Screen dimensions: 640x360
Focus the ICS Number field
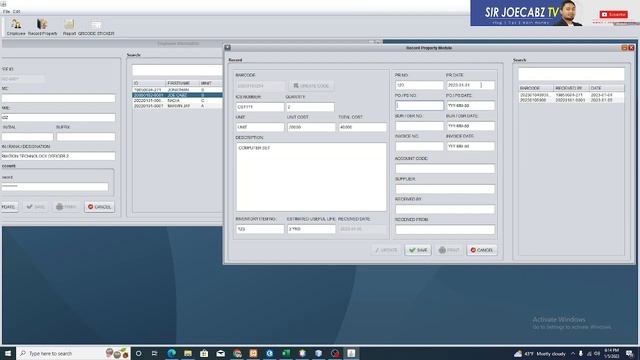(260, 107)
